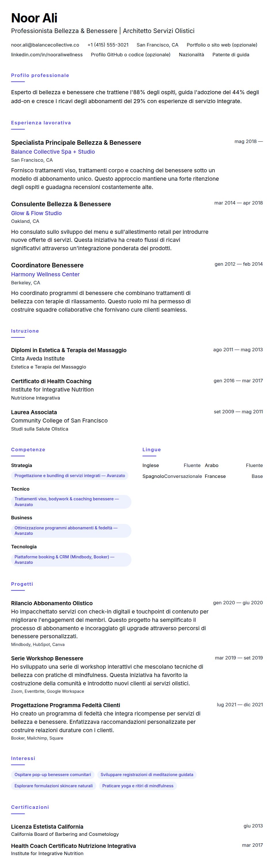Image resolution: width=274 pixels, height=868 pixels.
Task: Select the Serie Workshop Benessere project title
Action: 47,658
